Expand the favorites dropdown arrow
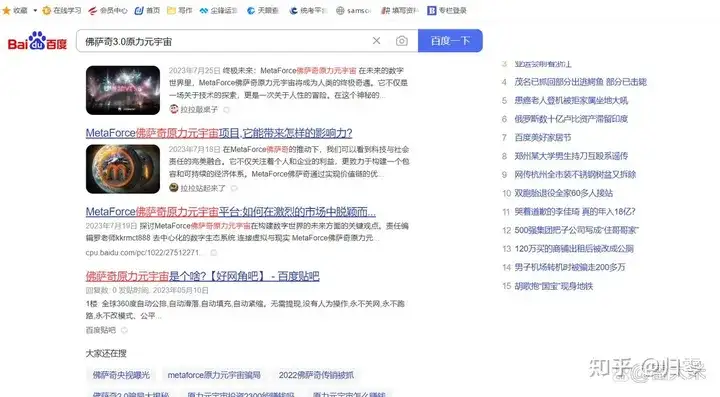This screenshot has height=397, width=720. click(35, 11)
